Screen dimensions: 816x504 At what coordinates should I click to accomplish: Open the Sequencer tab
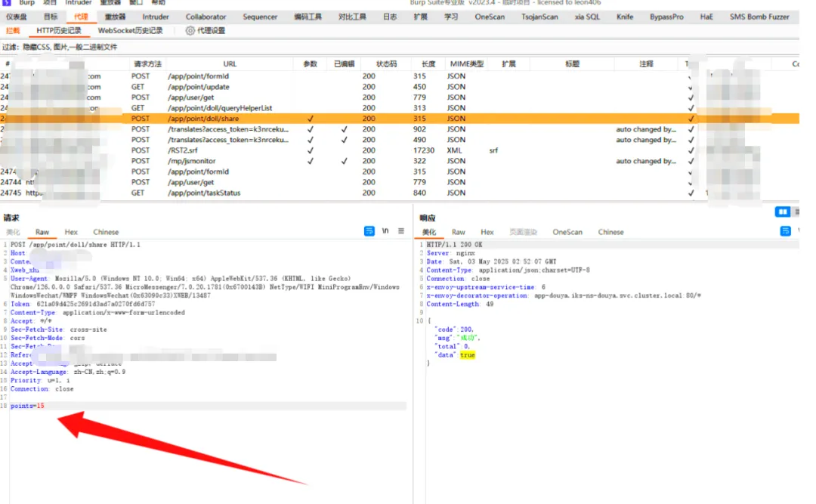[260, 17]
